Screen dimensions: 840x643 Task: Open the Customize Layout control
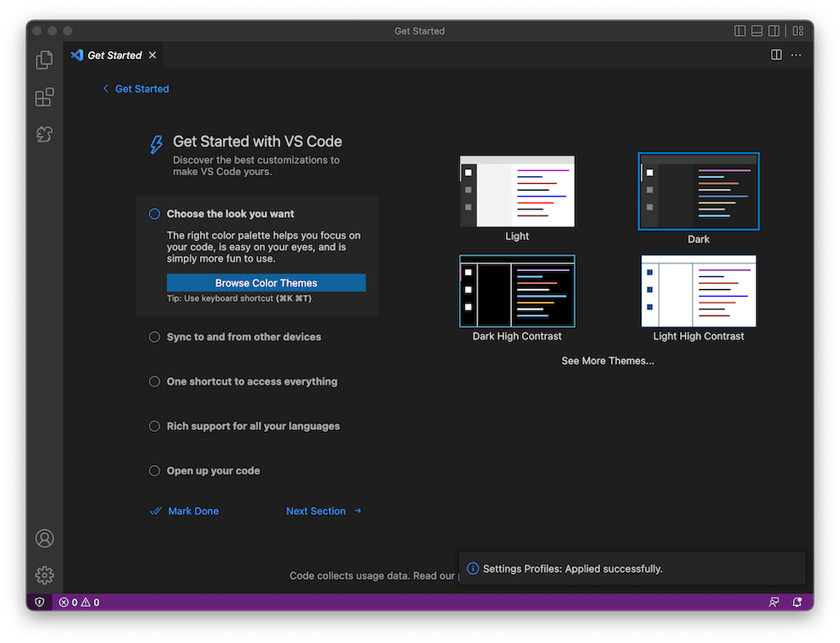797,30
